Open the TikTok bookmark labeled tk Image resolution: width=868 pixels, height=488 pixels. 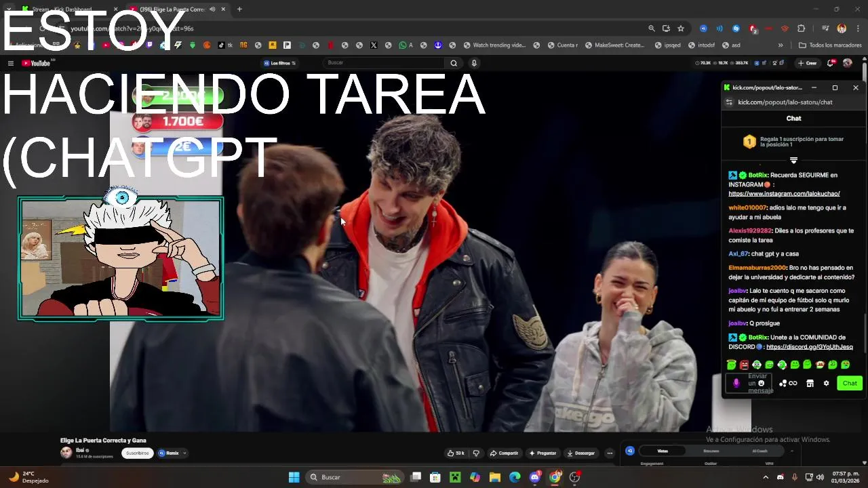225,45
